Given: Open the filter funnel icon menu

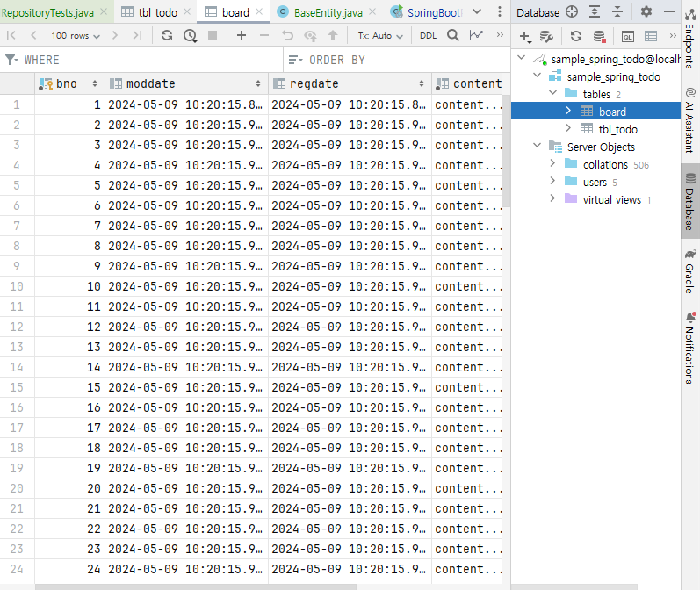Looking at the screenshot, I should [x=11, y=60].
